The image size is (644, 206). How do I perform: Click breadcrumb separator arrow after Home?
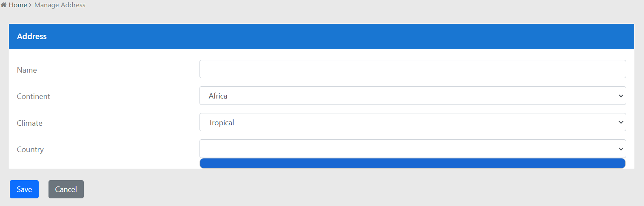point(30,5)
